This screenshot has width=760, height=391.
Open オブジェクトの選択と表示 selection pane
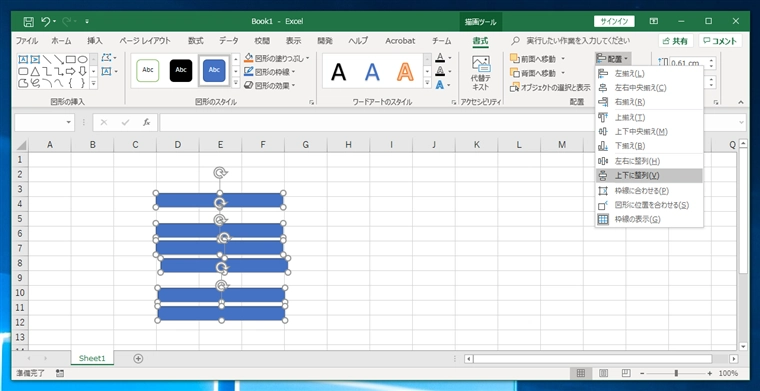(x=550, y=88)
